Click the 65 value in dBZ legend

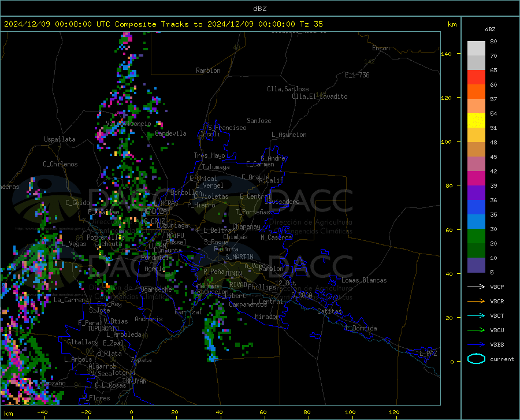click(493, 70)
